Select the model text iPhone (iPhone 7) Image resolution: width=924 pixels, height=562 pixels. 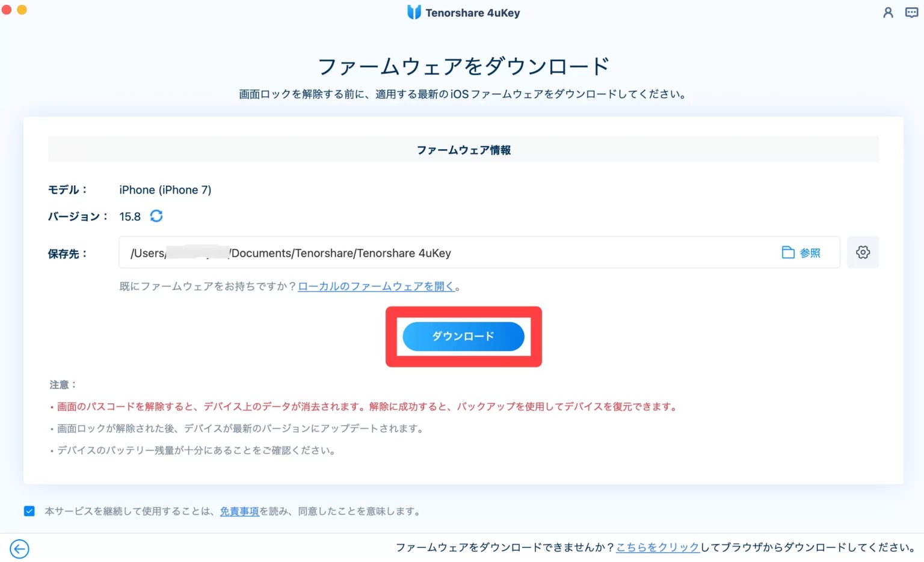(x=165, y=190)
